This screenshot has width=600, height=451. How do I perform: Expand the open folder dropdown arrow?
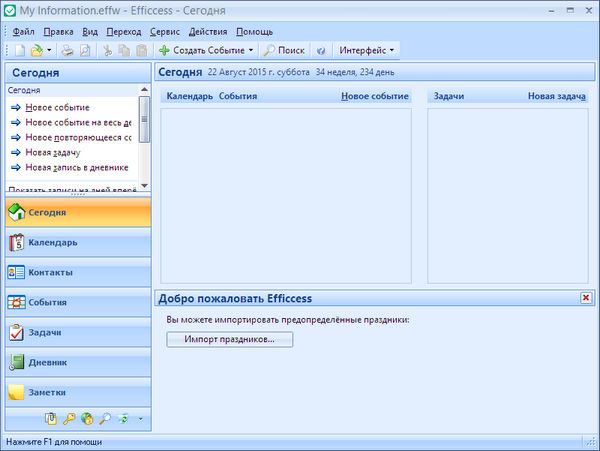[49, 50]
